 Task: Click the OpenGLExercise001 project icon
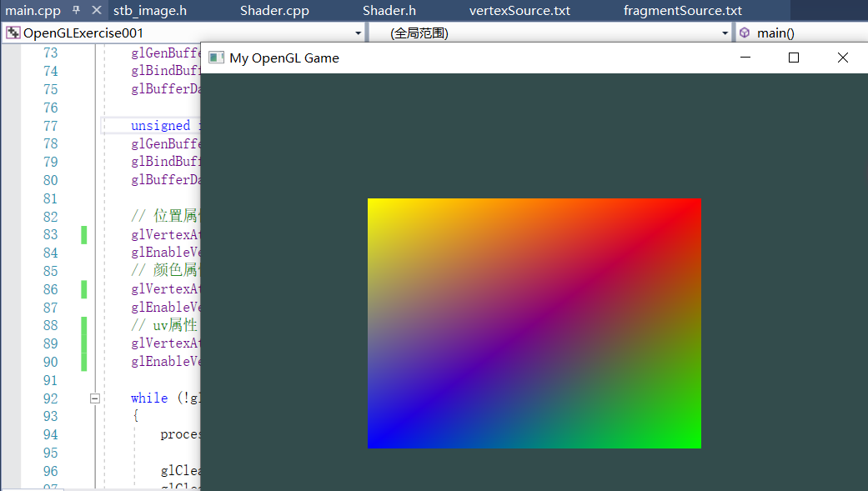coord(13,33)
